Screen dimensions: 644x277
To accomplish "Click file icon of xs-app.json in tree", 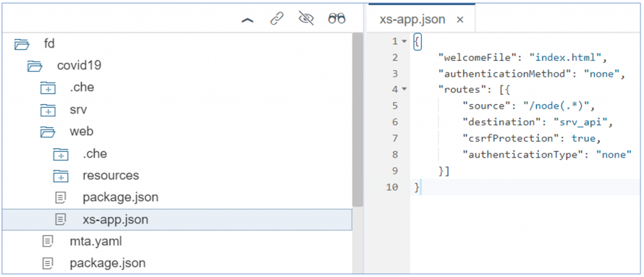I will [x=61, y=220].
